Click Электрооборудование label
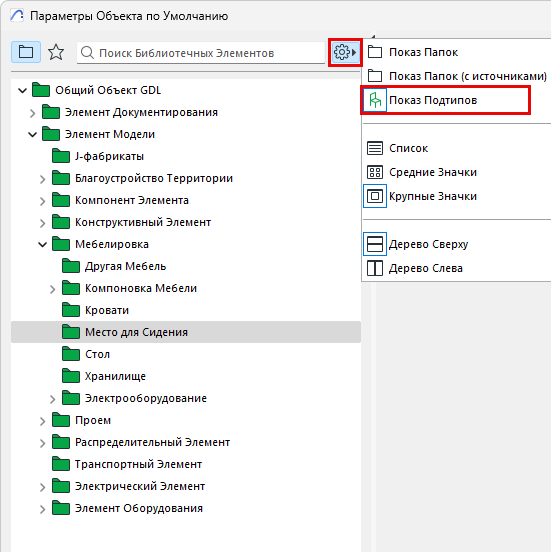This screenshot has height=552, width=551. (146, 398)
